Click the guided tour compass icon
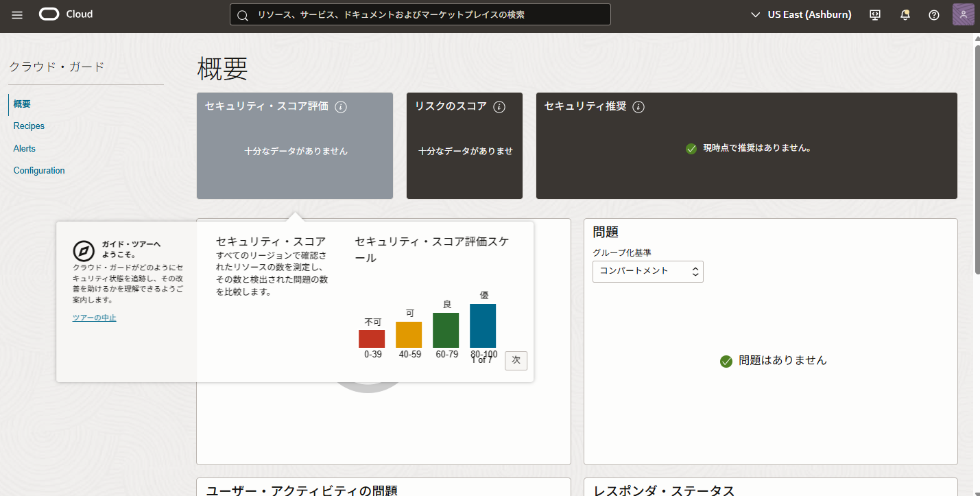 [84, 251]
